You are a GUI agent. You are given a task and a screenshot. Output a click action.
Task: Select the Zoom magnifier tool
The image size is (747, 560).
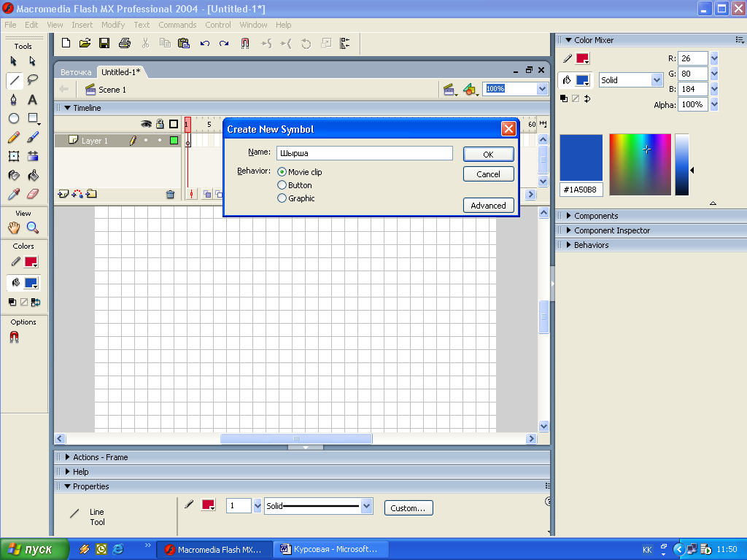coord(32,227)
